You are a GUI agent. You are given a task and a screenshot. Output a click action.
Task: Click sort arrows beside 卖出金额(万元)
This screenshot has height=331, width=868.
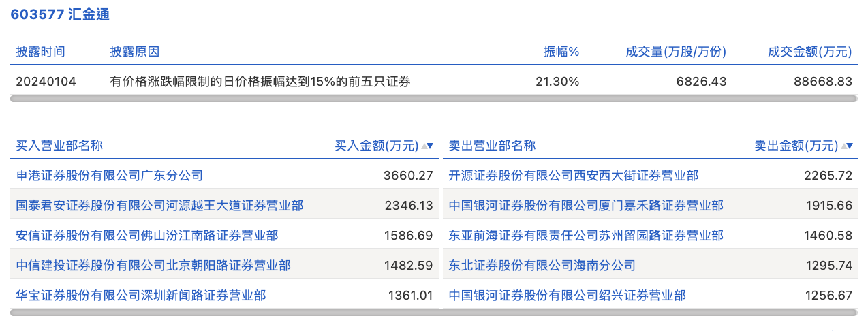tap(848, 146)
